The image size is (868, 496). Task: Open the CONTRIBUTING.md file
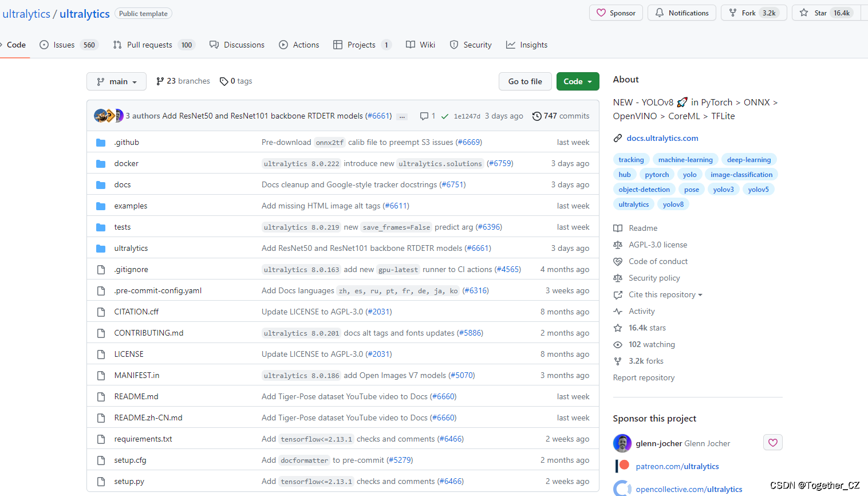click(x=149, y=333)
